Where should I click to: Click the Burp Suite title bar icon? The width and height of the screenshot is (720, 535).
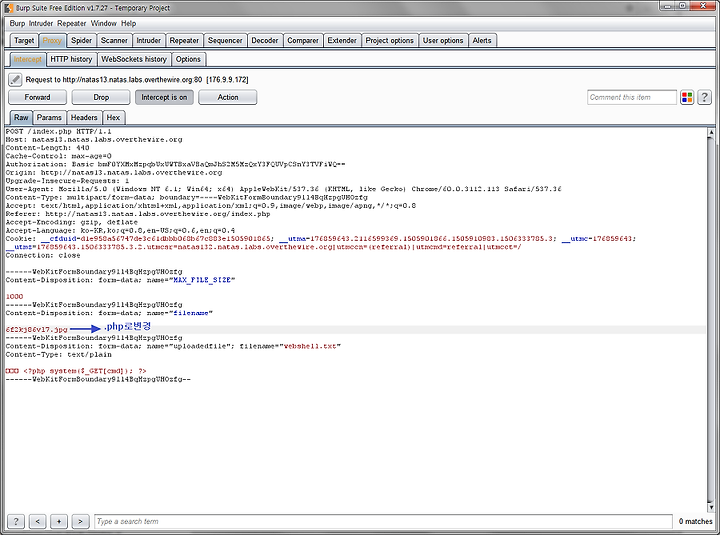point(9,8)
